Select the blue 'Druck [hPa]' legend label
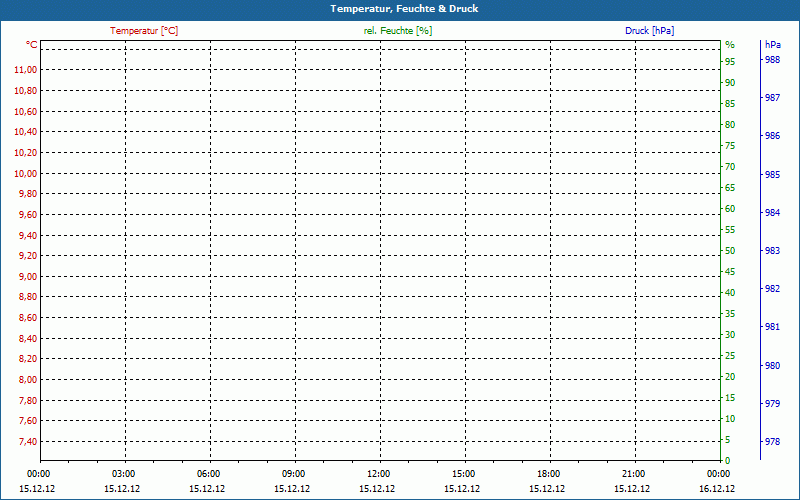This screenshot has width=800, height=500. tap(649, 31)
